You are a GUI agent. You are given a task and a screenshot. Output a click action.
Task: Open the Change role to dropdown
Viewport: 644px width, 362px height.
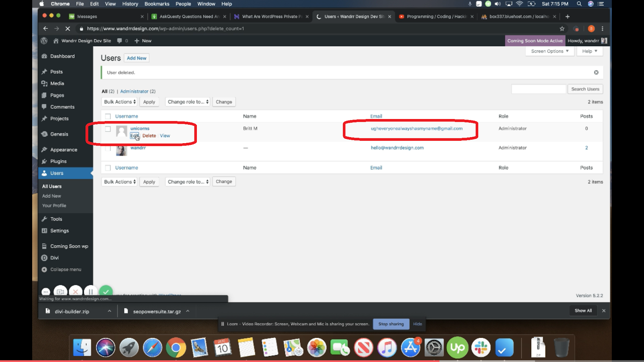tap(188, 102)
